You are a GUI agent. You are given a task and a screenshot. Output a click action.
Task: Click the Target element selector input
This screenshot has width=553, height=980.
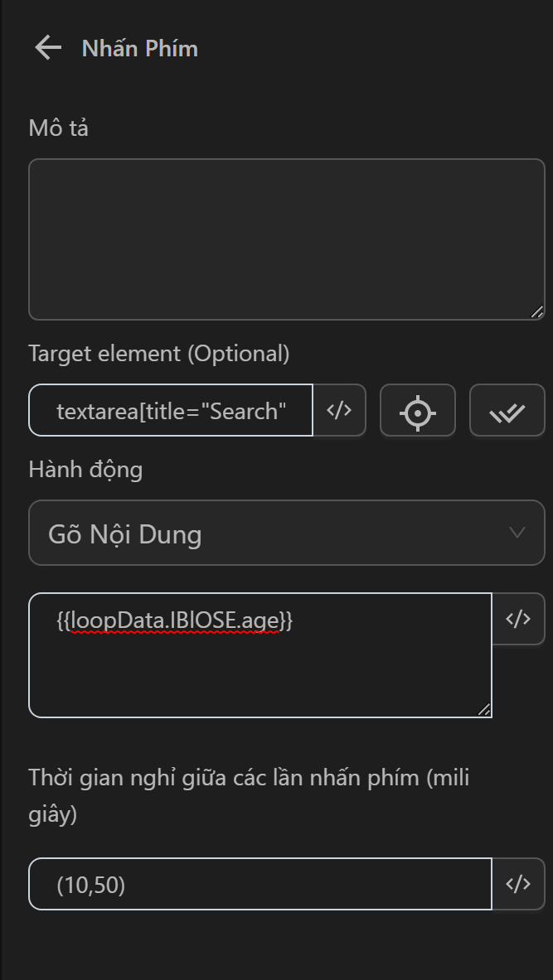(x=172, y=410)
